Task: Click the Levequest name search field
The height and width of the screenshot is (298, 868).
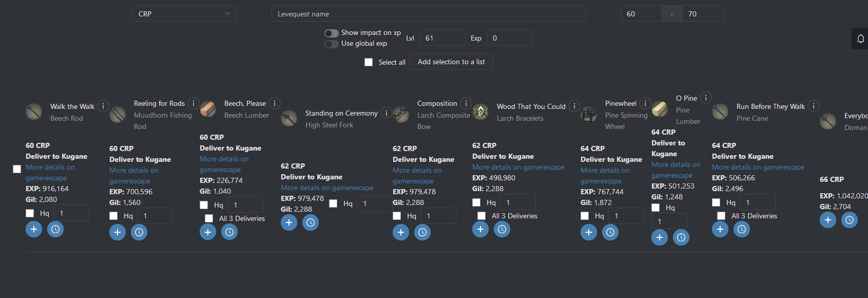Action: [x=428, y=13]
